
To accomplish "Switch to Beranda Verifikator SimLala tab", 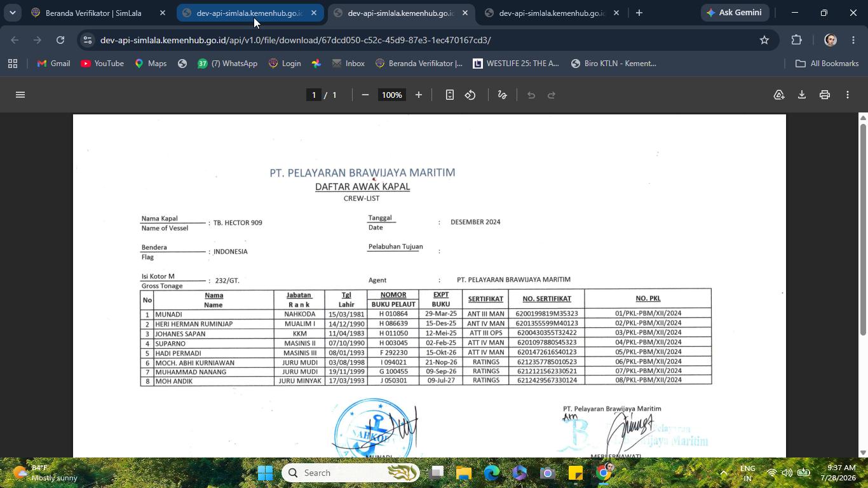I will point(93,13).
